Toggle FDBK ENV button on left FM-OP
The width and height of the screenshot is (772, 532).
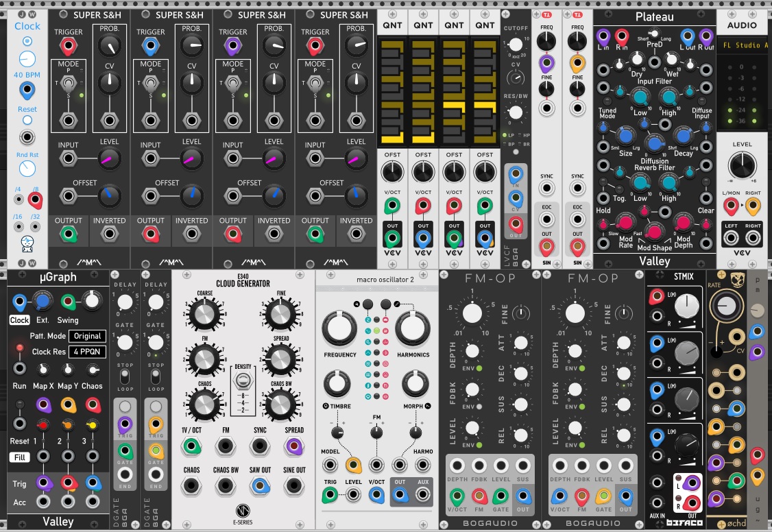[x=479, y=407]
